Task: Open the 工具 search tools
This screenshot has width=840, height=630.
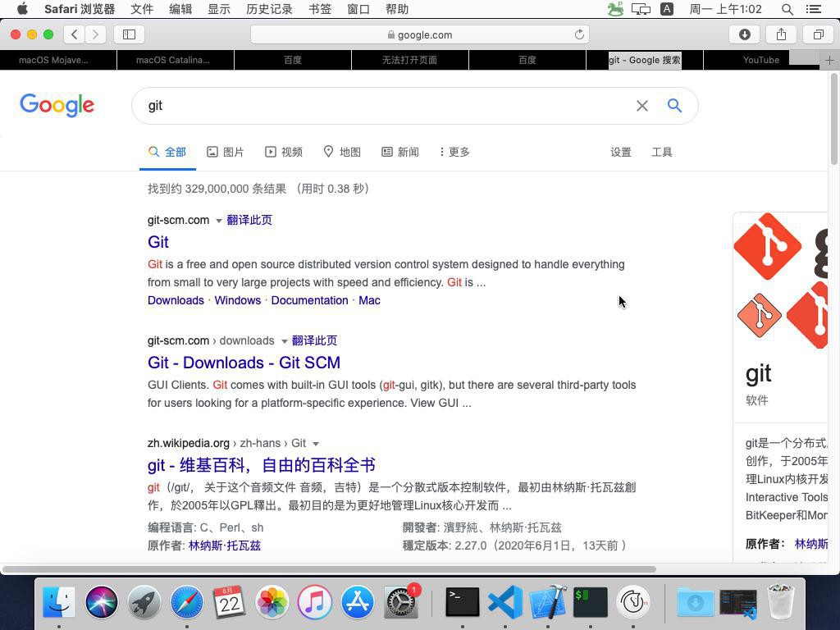Action: pos(662,152)
